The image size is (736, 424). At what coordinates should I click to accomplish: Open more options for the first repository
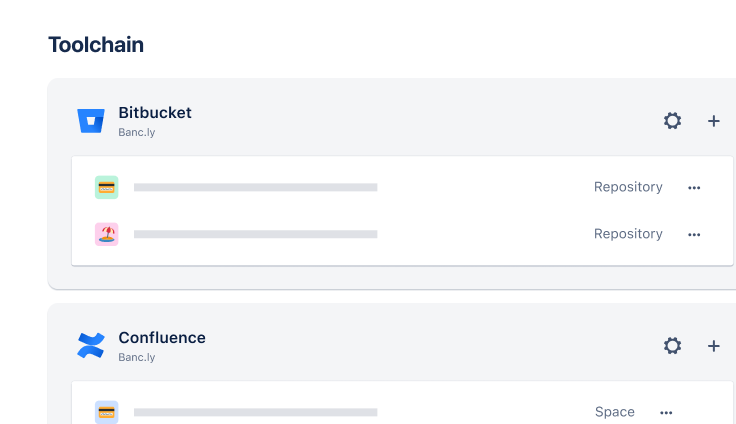694,187
